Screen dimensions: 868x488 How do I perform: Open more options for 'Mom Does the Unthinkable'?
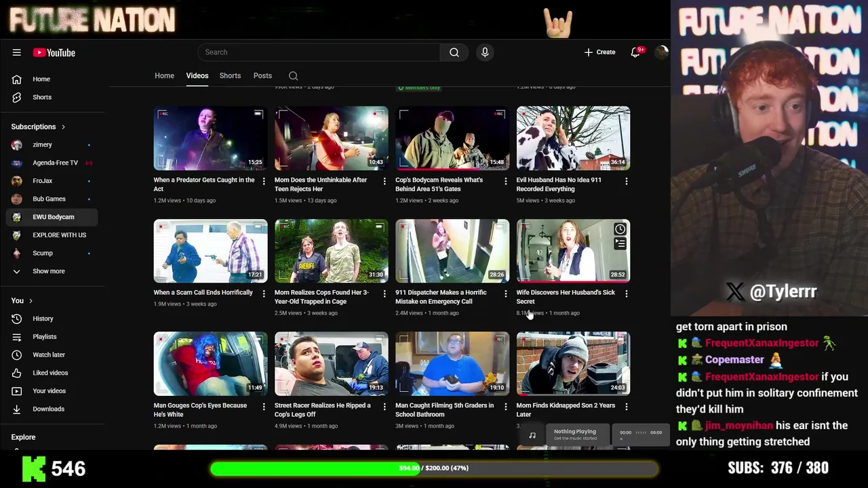point(384,181)
